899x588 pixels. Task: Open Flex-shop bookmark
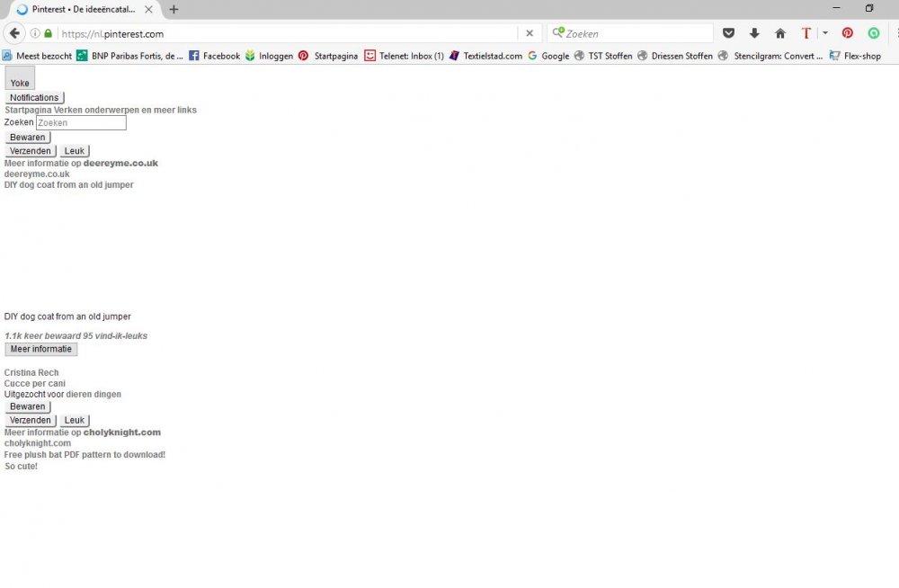tap(855, 56)
